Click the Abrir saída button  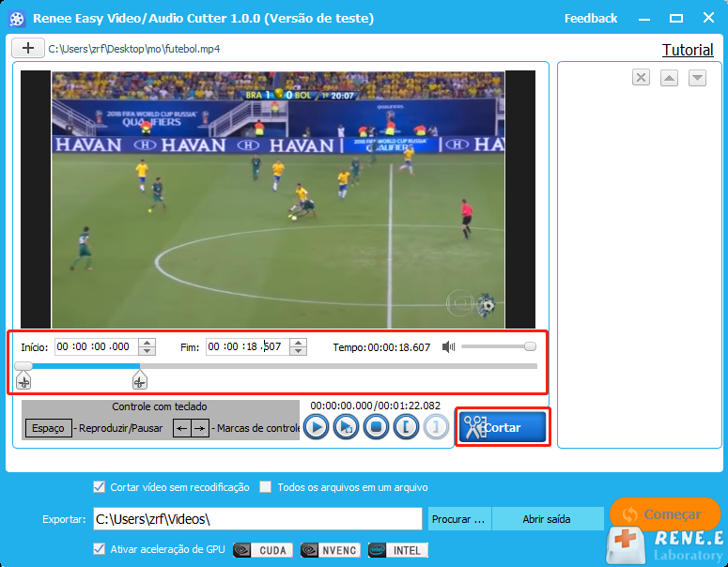(x=547, y=519)
